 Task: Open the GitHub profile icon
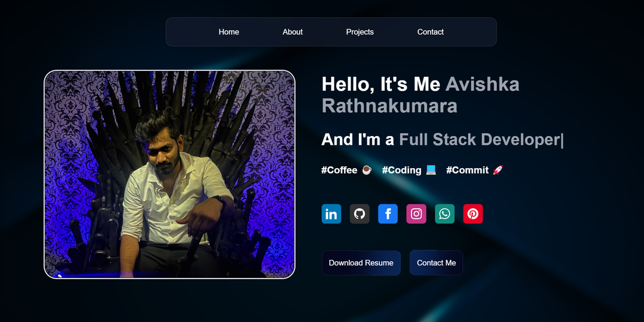(360, 214)
